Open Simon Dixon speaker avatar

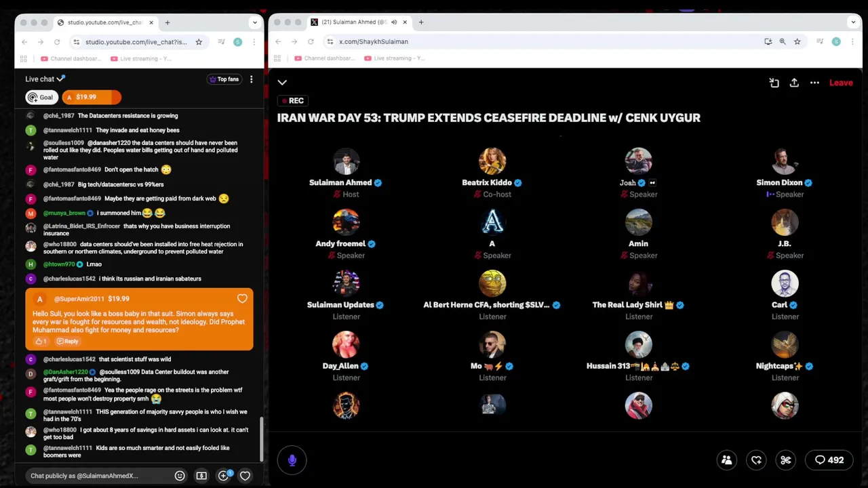coord(785,161)
